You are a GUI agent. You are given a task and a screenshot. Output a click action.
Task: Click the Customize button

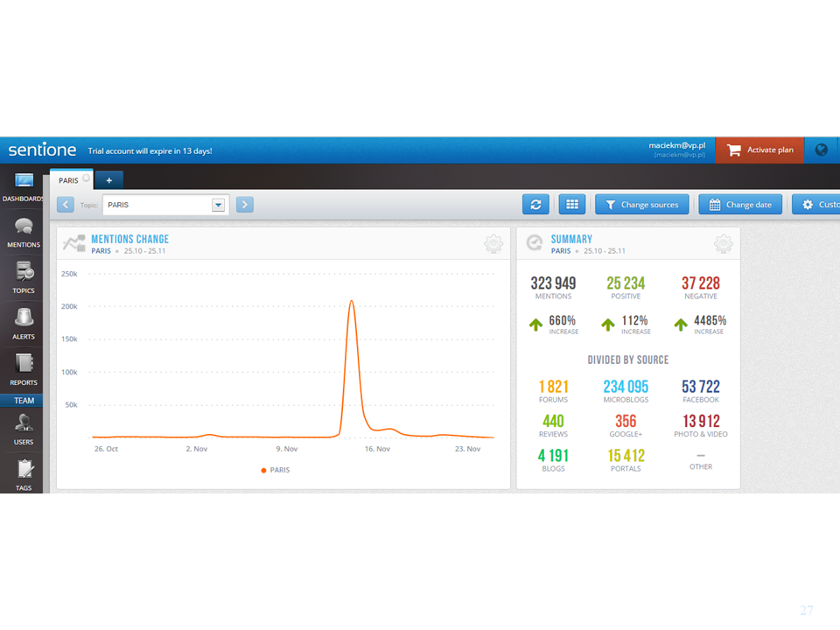tap(817, 204)
